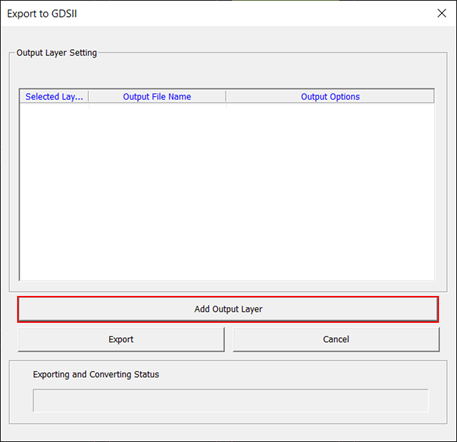Close the Export to GDSII window

(442, 13)
